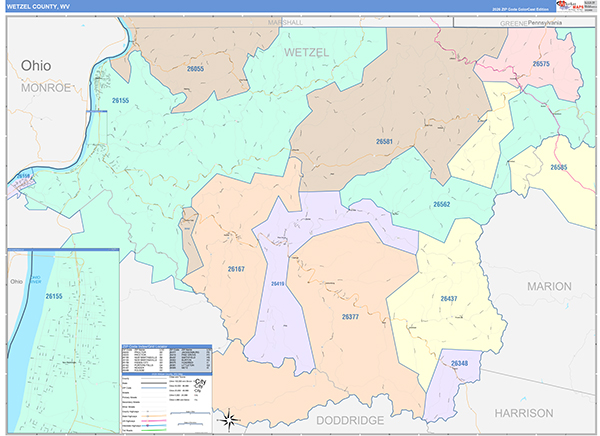Click ZIP code label 26581
The height and width of the screenshot is (436, 600).
coord(384,142)
